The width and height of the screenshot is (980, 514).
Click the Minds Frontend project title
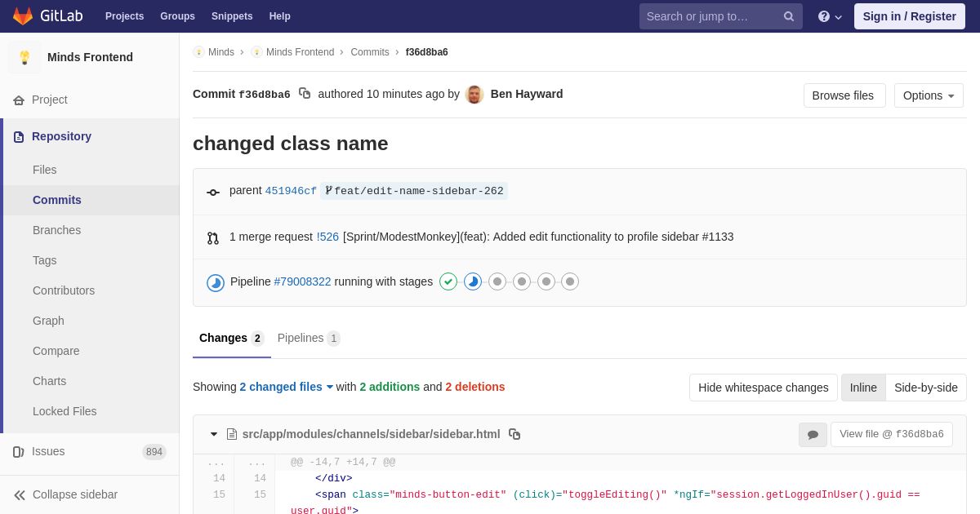point(90,57)
